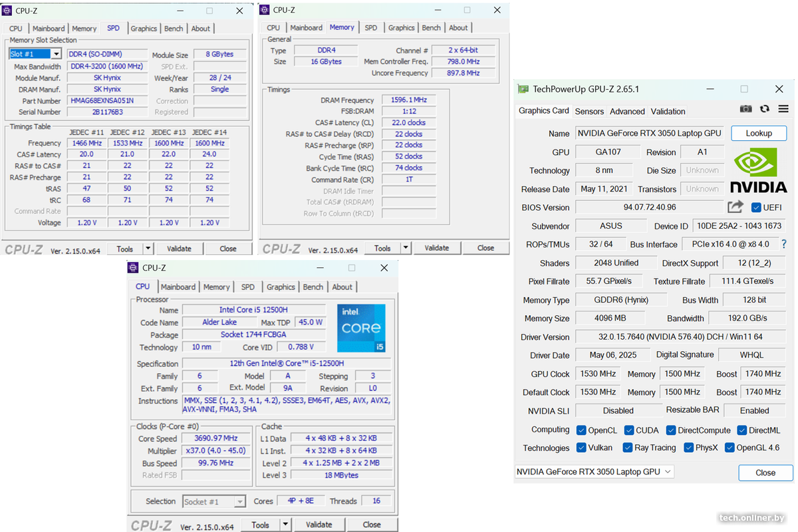Click Serial Number field 2B1176B3
The image size is (798, 532).
[x=107, y=112]
